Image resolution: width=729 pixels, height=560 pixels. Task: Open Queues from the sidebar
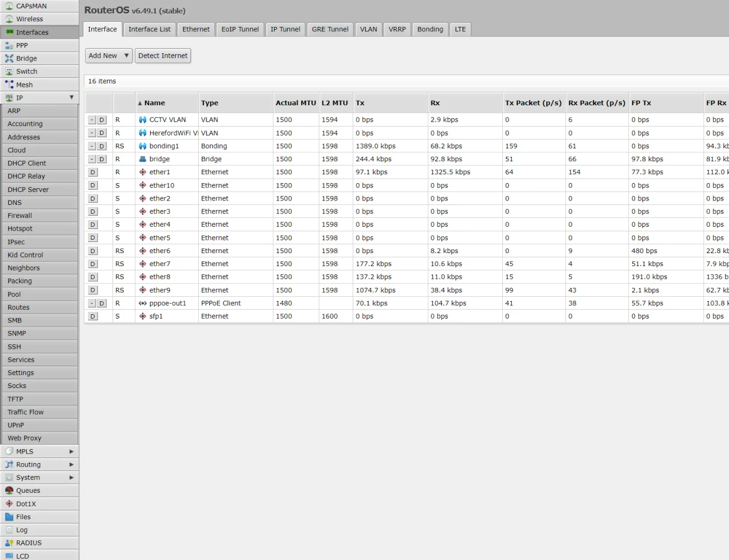28,491
